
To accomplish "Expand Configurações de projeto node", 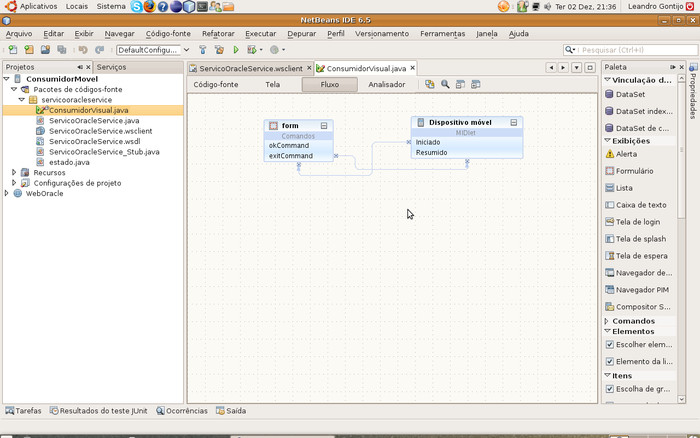I will tap(14, 183).
